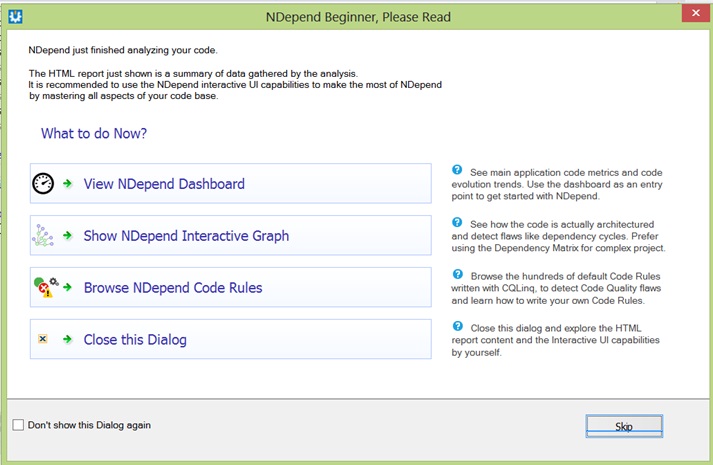Click the title 'NDepend Beginner, Please Read'

coord(358,17)
